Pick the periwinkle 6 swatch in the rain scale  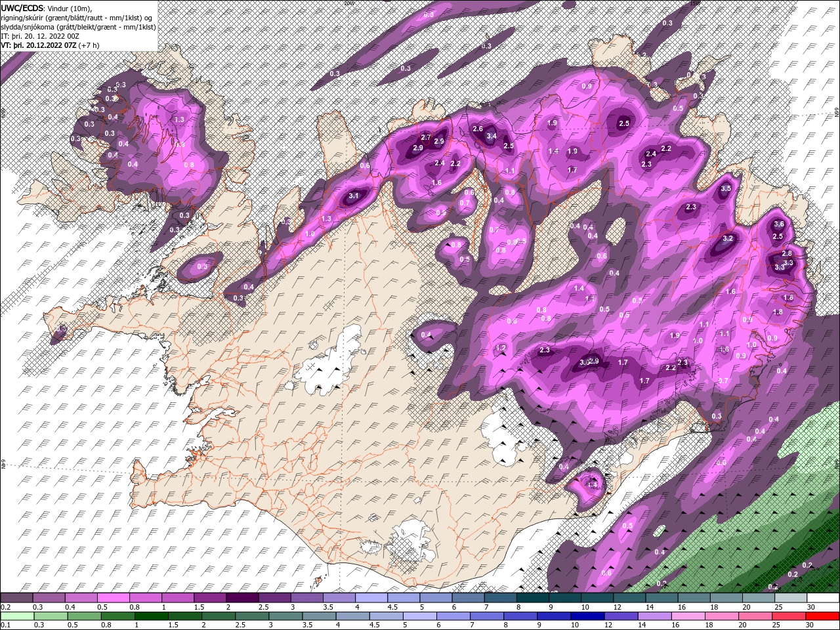click(453, 616)
